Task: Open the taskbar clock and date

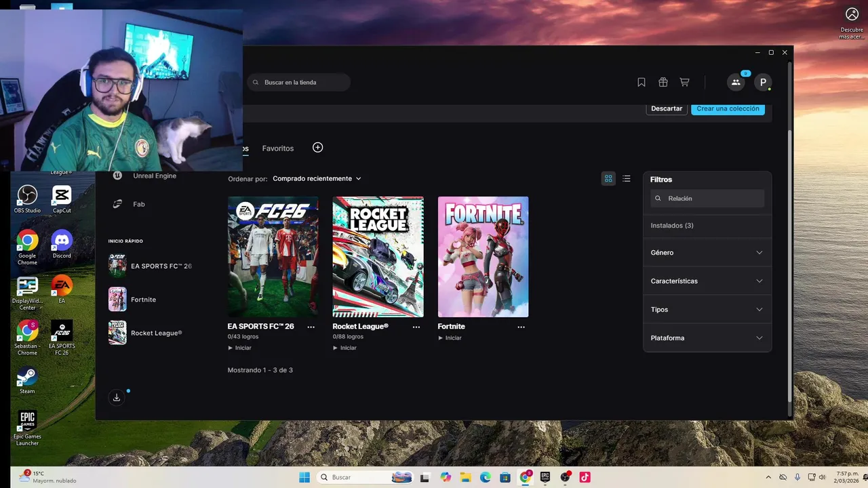Action: 848,477
